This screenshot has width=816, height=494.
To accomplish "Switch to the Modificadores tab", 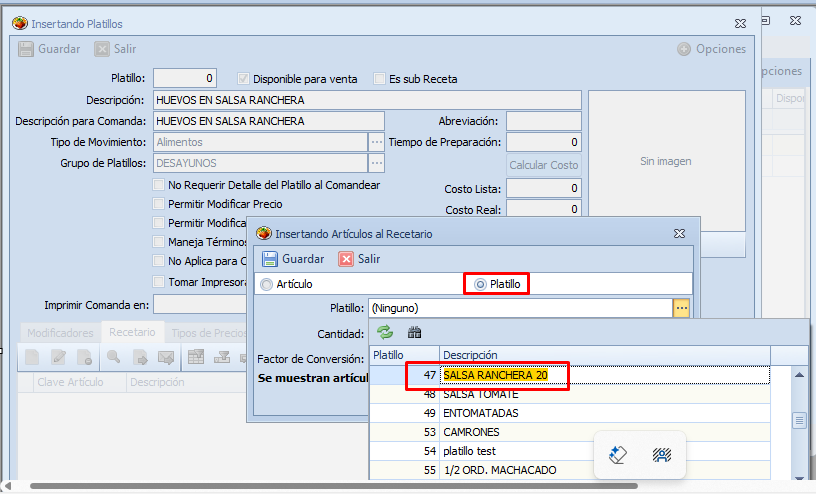I will (60, 332).
